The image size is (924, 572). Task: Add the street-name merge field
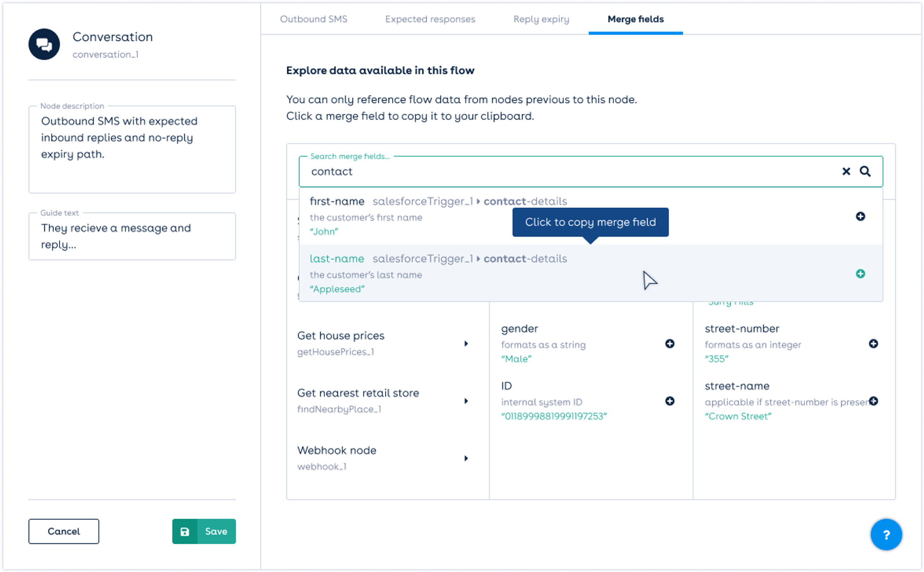873,401
